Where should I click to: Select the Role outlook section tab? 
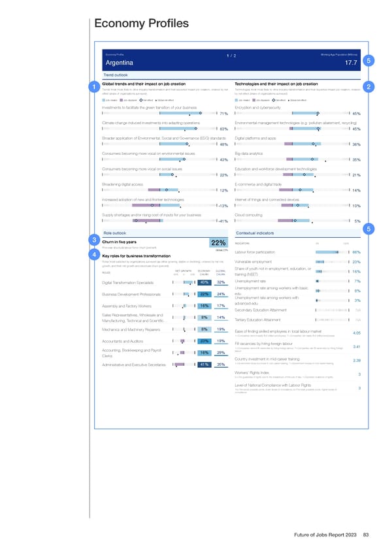pyautogui.click(x=114, y=233)
